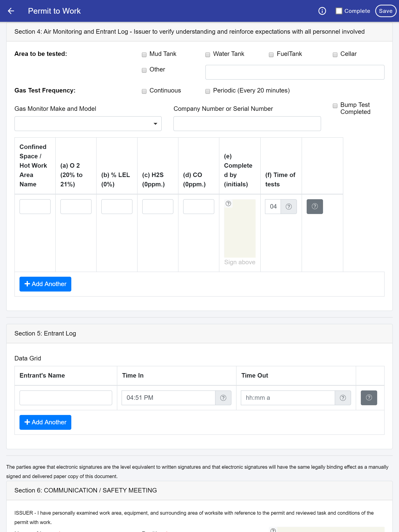Go back using the arrow icon
This screenshot has height=532, width=399.
pos(11,11)
